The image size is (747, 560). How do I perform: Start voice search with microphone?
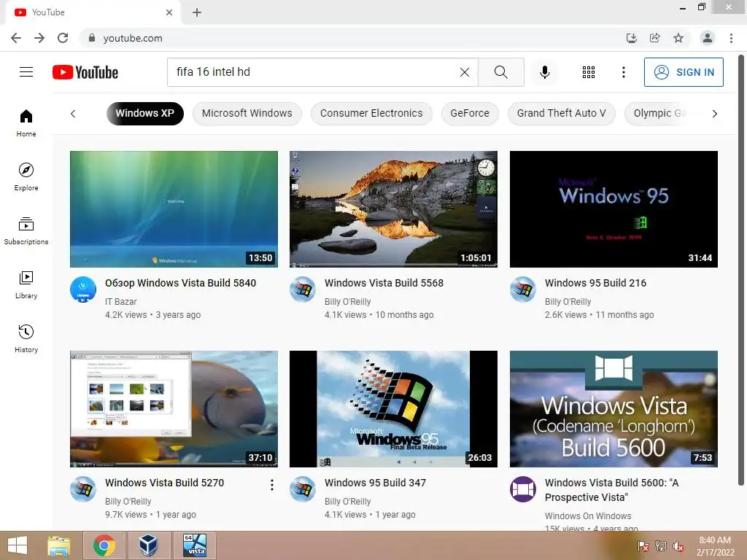(544, 72)
